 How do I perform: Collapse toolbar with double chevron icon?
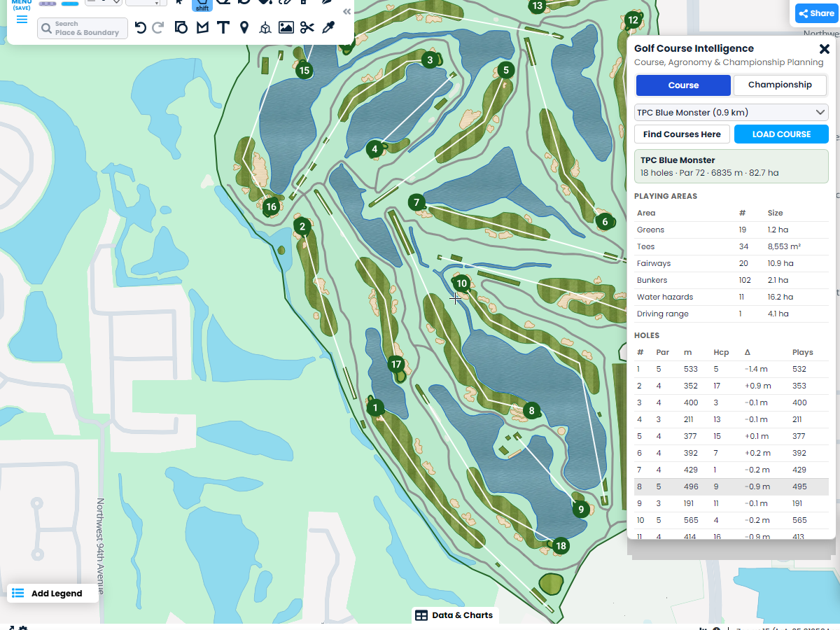[346, 12]
